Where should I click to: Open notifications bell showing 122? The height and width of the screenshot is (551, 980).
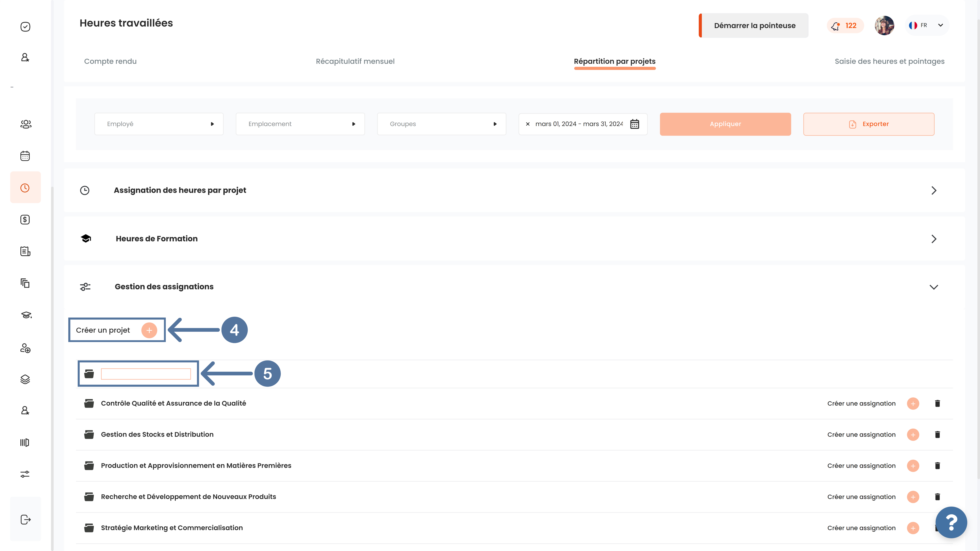pos(845,25)
